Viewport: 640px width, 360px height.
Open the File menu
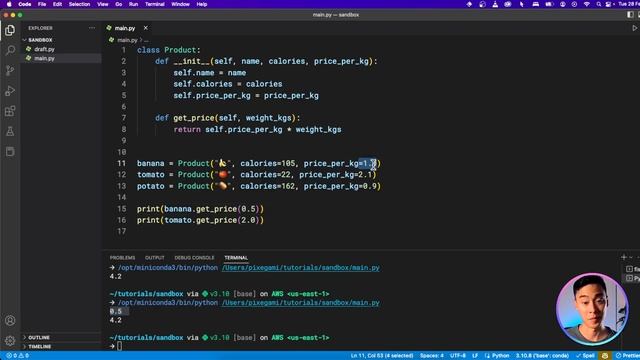[x=42, y=4]
